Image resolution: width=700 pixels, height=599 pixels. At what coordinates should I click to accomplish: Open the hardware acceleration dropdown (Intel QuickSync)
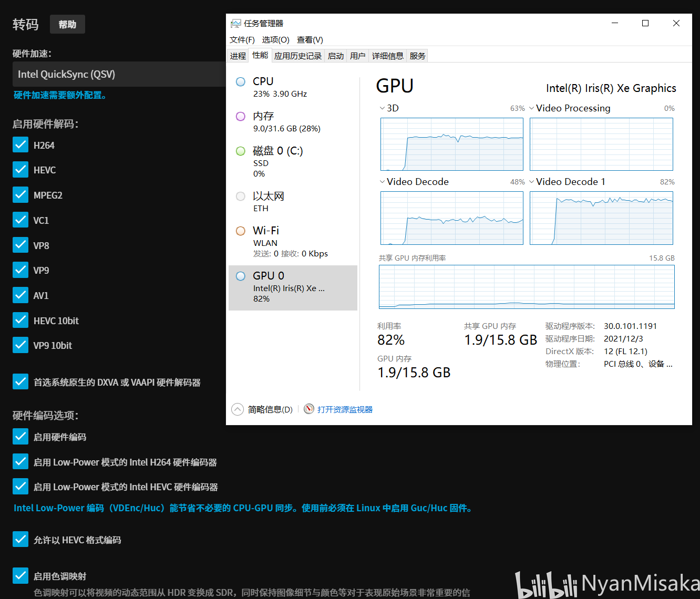pos(119,74)
